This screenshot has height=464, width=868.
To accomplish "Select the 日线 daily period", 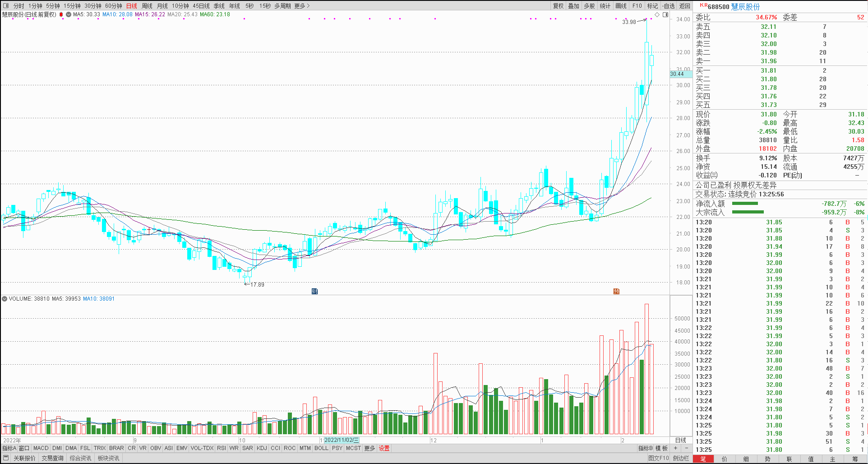I will click(x=132, y=6).
